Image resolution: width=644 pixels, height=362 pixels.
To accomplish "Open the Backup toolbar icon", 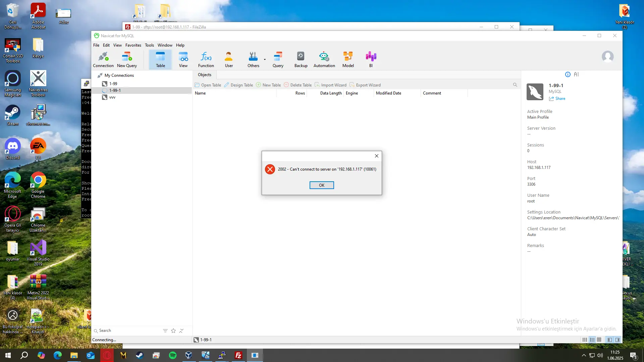I will 301,60.
